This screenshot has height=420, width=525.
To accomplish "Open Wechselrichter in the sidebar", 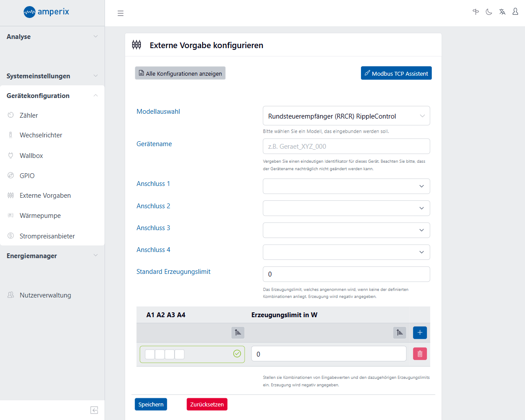I will coord(41,135).
